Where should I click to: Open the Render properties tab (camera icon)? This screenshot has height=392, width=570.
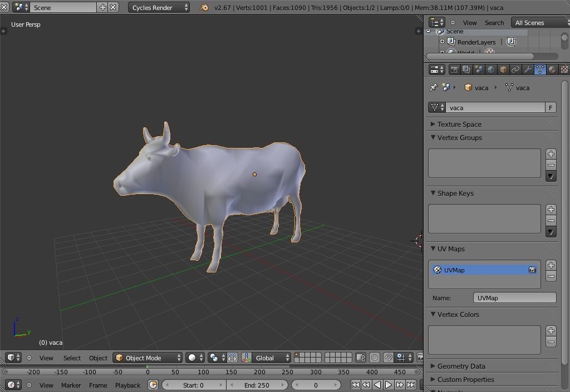tap(454, 70)
